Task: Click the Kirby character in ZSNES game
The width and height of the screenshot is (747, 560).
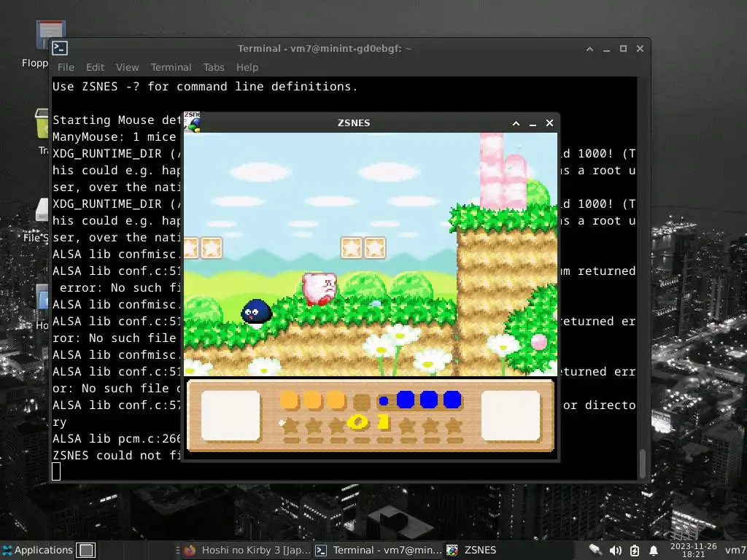Action: click(x=320, y=289)
